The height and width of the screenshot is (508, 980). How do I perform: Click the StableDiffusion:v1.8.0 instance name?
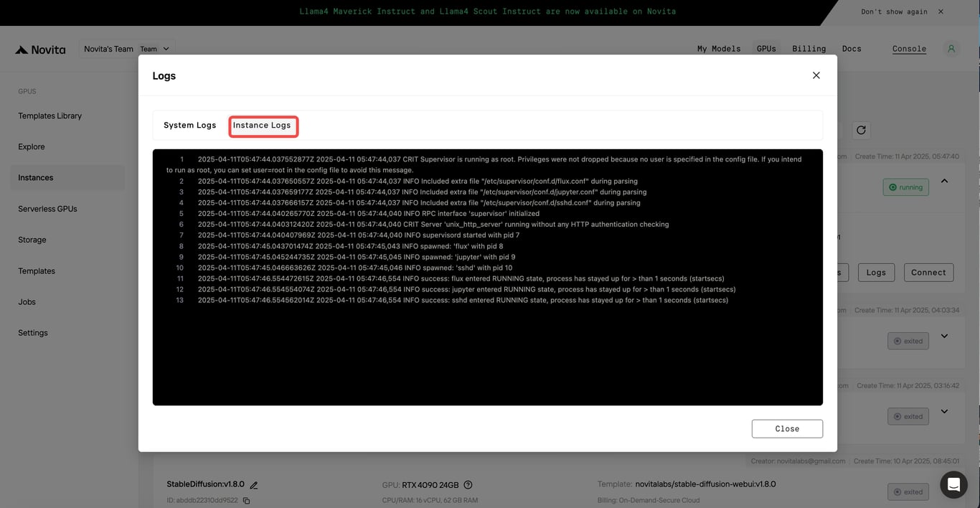(205, 484)
